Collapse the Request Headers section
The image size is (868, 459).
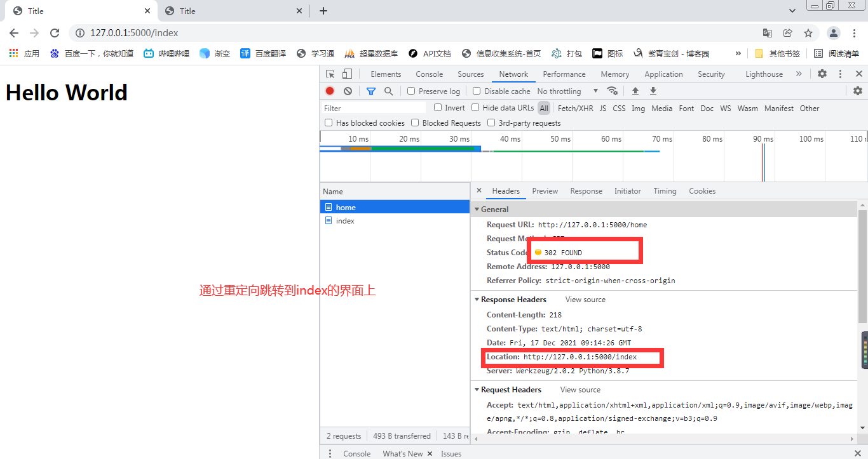(x=477, y=390)
